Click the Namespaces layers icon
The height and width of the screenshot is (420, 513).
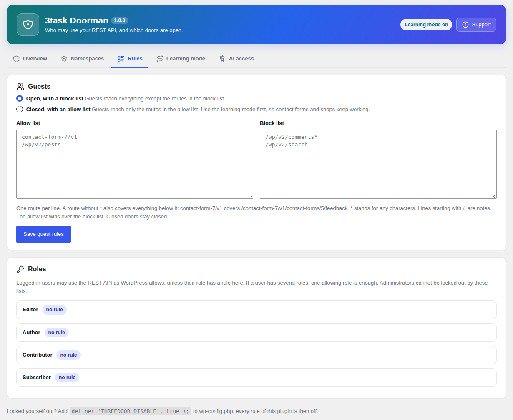64,59
